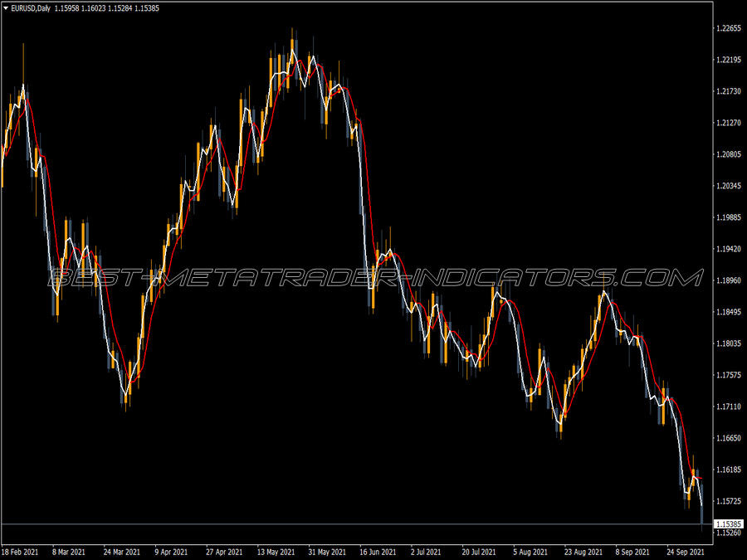Click the 16 Jun 2021 date label
747x560 pixels.
pos(378,553)
